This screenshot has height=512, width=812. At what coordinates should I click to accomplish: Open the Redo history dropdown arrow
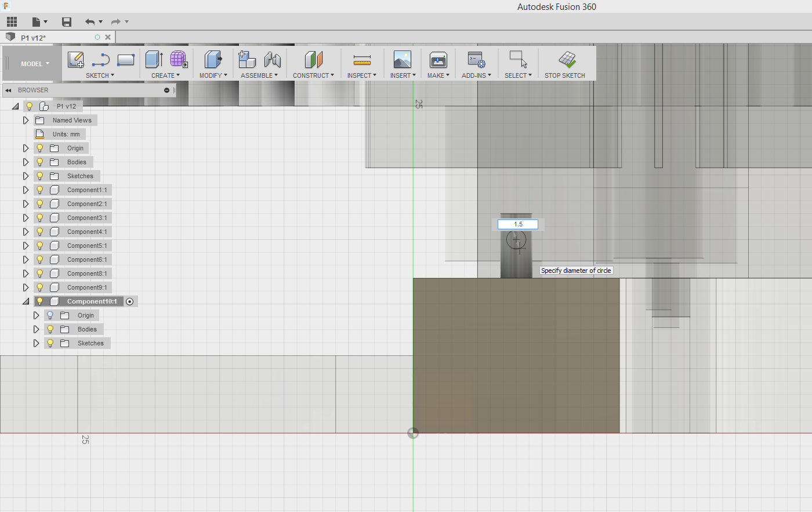pyautogui.click(x=126, y=22)
